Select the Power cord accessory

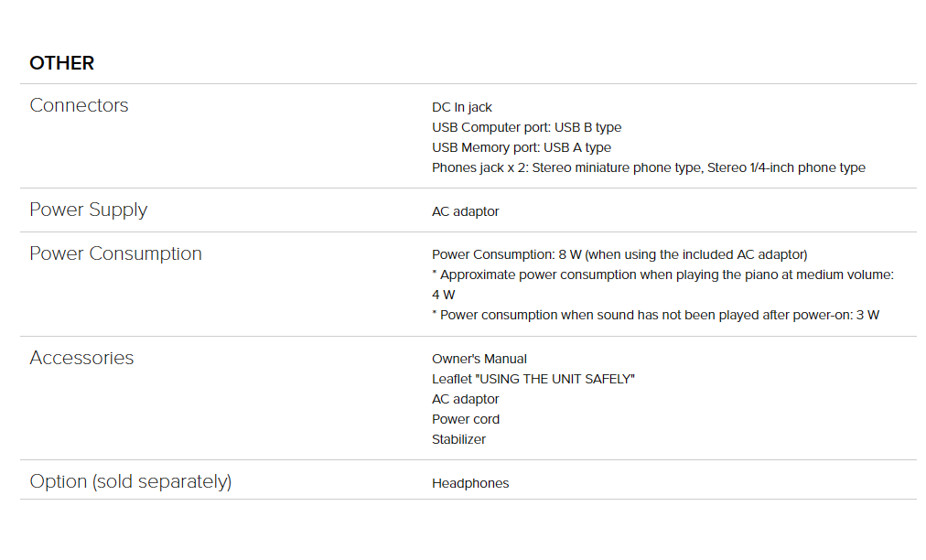point(466,419)
